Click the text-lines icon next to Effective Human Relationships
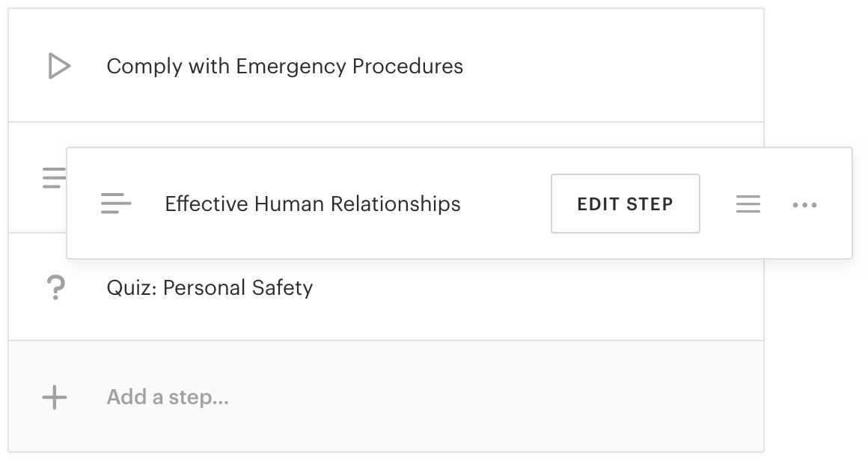Image resolution: width=868 pixels, height=461 pixels. point(116,204)
